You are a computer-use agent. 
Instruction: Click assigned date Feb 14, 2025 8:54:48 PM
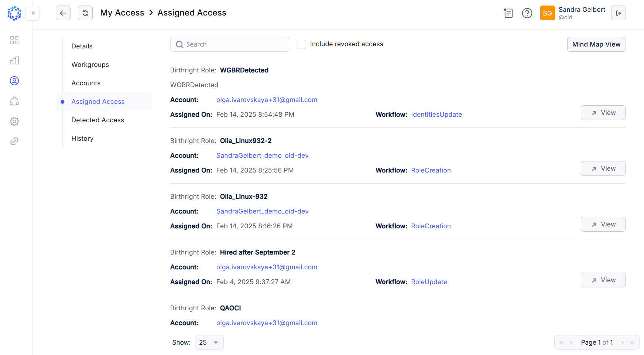coord(255,115)
